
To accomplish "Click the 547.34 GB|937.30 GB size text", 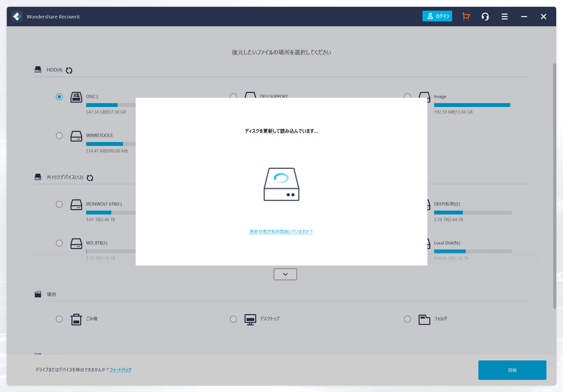I will coord(106,112).
